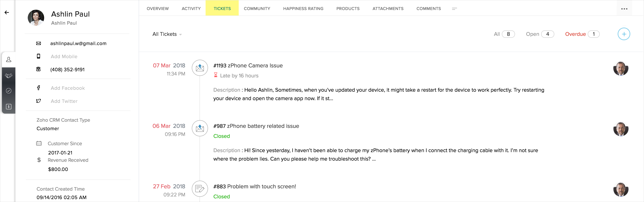Open the checkmark tasks sidebar icon
The width and height of the screenshot is (644, 202).
click(9, 91)
